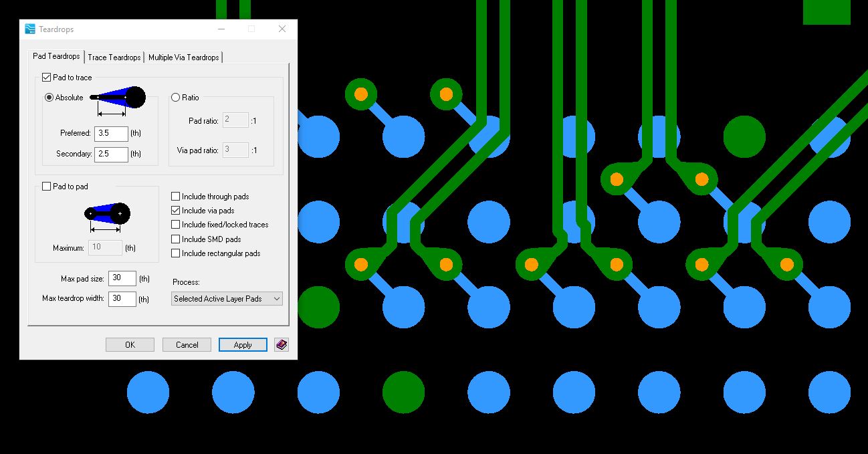Image resolution: width=868 pixels, height=454 pixels.
Task: Click the help book icon beside Apply
Action: pyautogui.click(x=282, y=345)
